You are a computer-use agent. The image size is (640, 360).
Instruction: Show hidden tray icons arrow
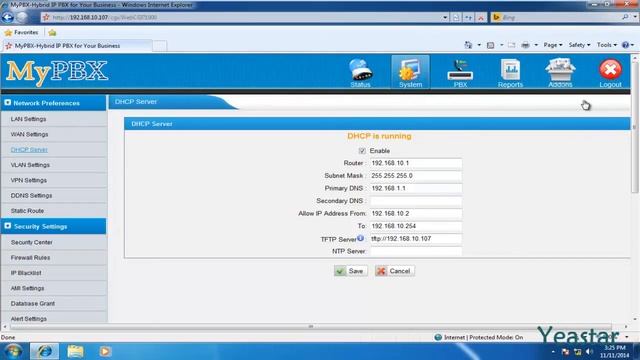pyautogui.click(x=553, y=351)
